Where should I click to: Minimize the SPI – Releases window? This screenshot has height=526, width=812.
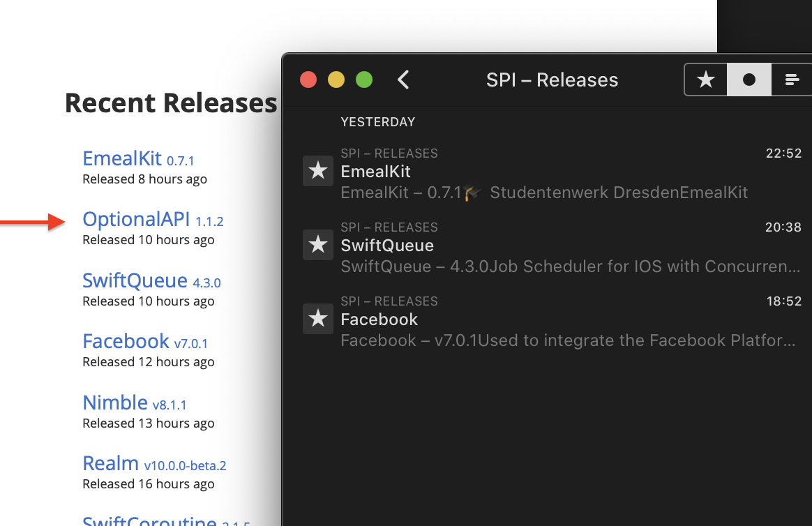point(336,80)
